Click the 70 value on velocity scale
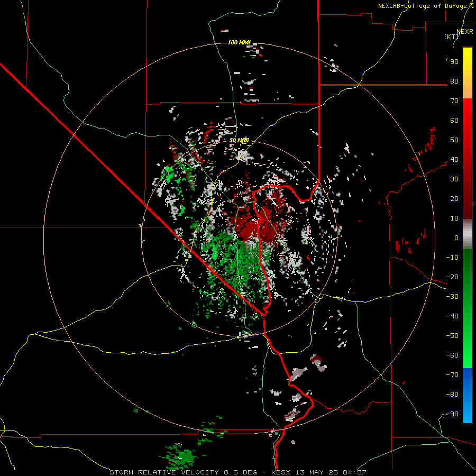 tap(454, 101)
